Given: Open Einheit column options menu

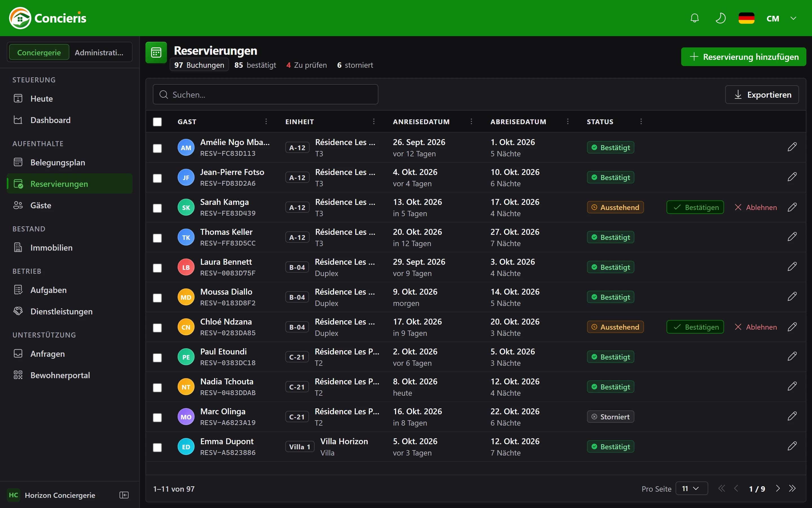Looking at the screenshot, I should click(374, 121).
